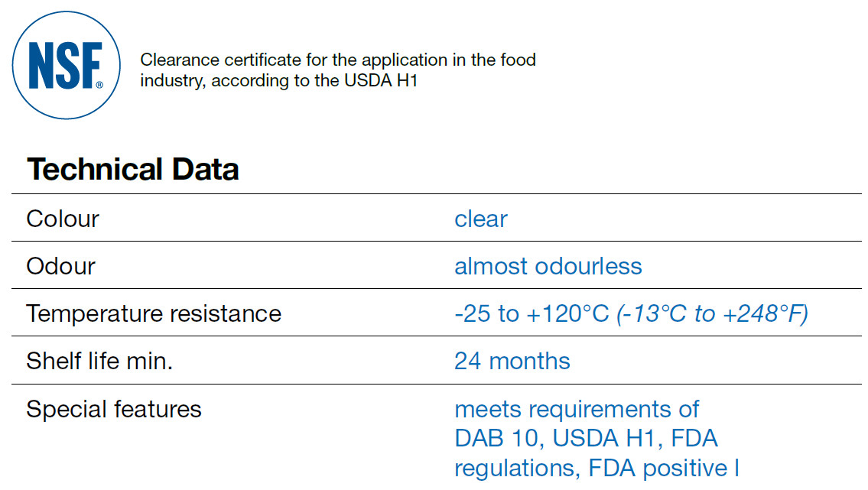Select the Shelf life min. label
Screen dimensions: 868x490
(x=99, y=362)
